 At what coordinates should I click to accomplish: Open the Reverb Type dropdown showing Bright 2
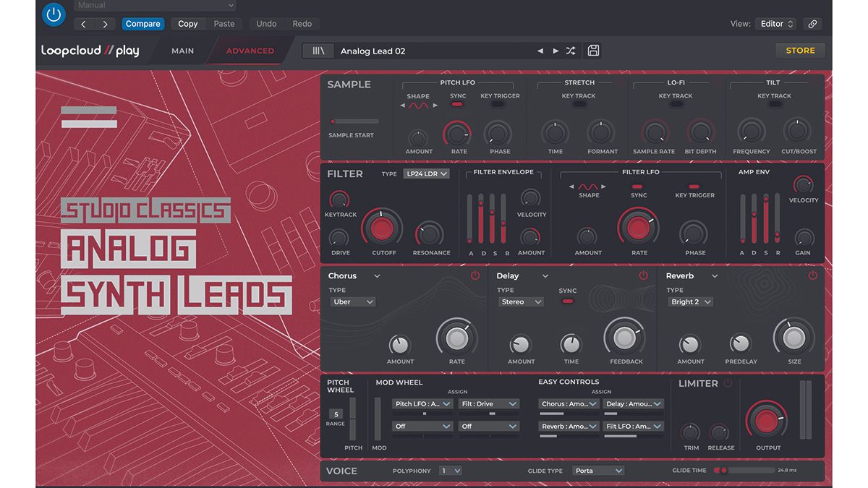689,301
